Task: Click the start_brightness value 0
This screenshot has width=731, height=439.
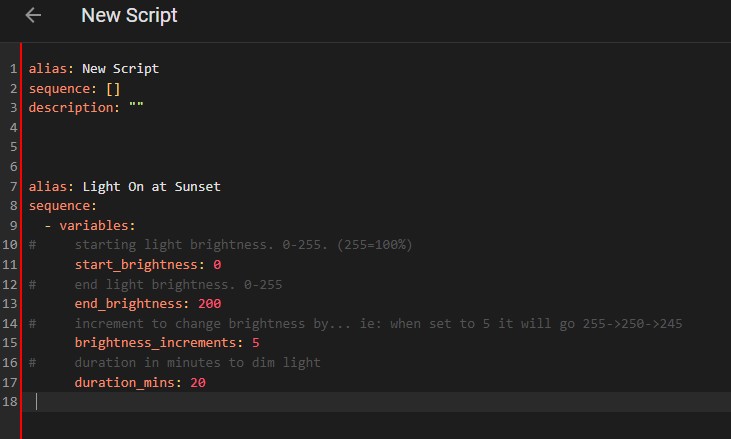Action: point(217,265)
